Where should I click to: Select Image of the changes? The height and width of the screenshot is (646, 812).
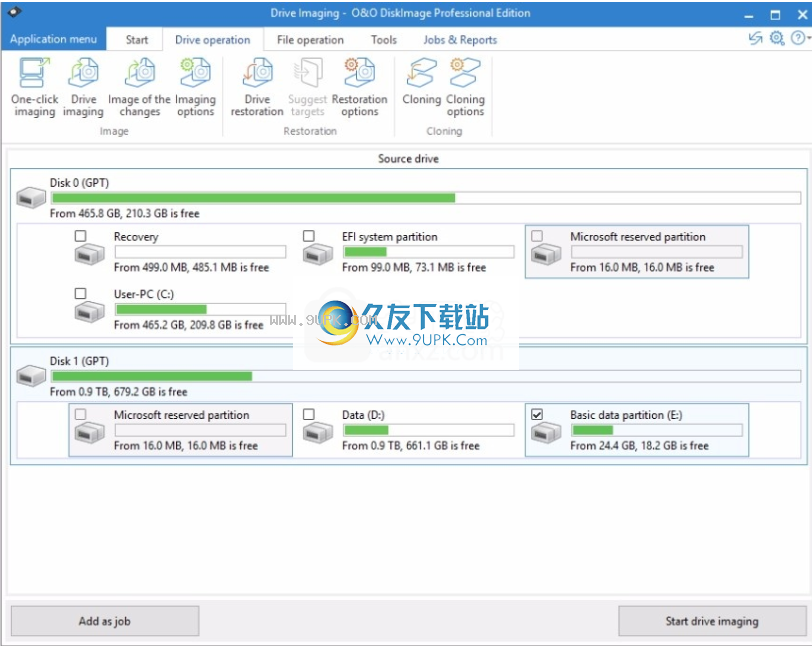pos(139,87)
